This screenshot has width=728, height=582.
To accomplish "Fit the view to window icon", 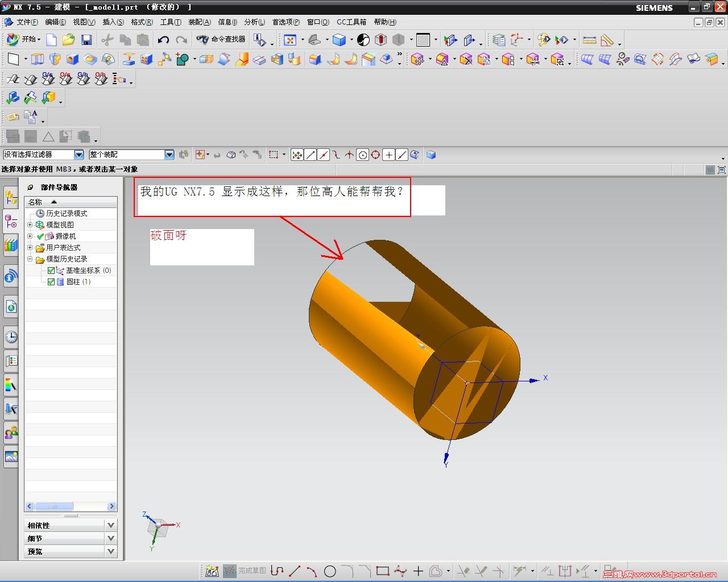I will click(290, 40).
